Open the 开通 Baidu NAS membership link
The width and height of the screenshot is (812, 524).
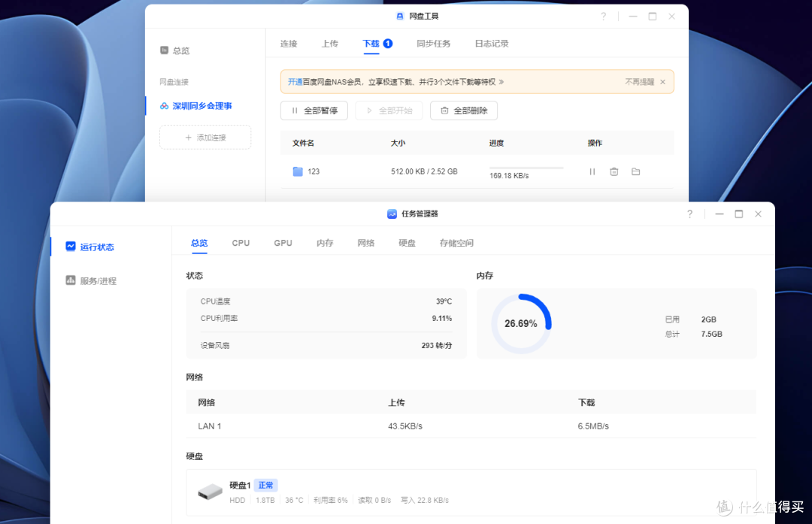pos(300,81)
